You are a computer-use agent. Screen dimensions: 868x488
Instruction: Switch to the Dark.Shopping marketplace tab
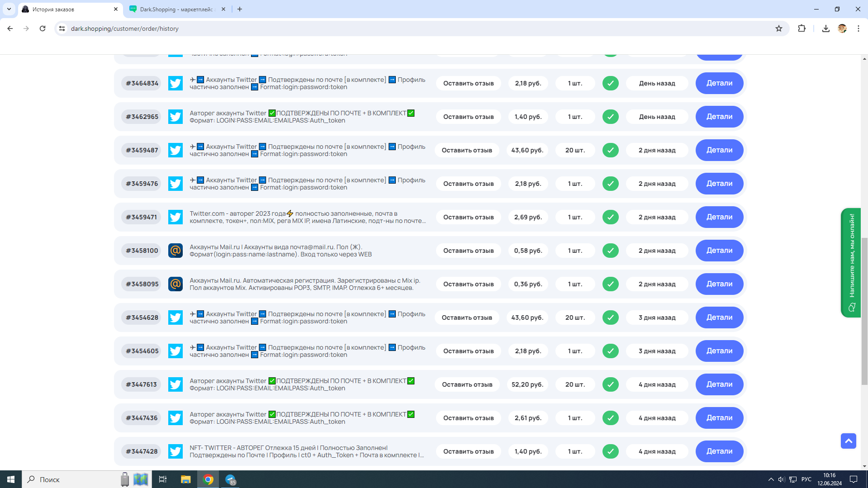[177, 9]
